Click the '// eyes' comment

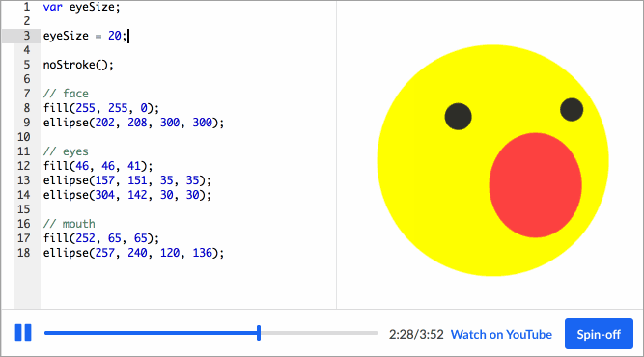pos(66,151)
